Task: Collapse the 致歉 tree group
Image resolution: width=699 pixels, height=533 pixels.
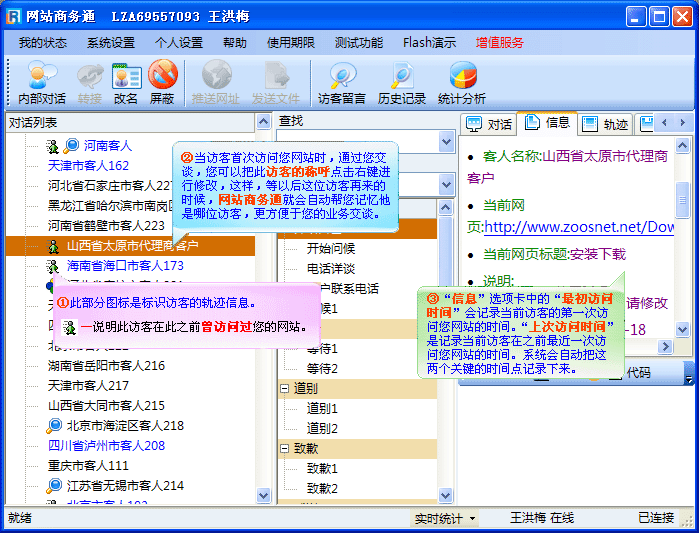Action: click(x=285, y=448)
